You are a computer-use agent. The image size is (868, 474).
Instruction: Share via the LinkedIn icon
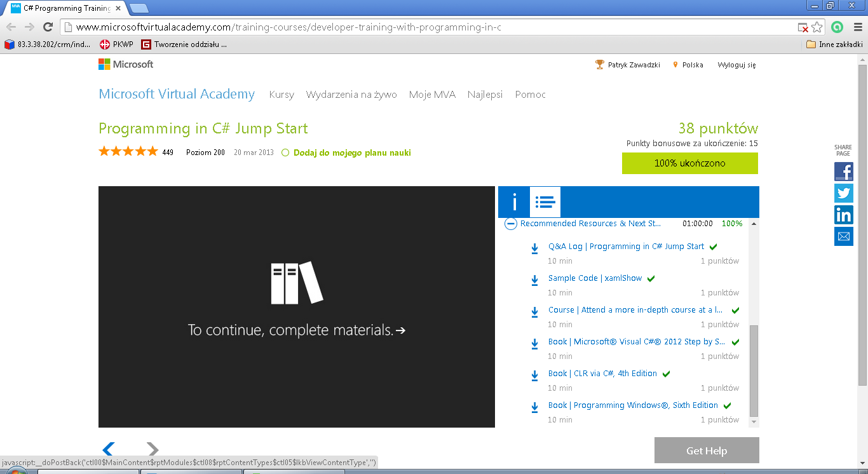843,215
